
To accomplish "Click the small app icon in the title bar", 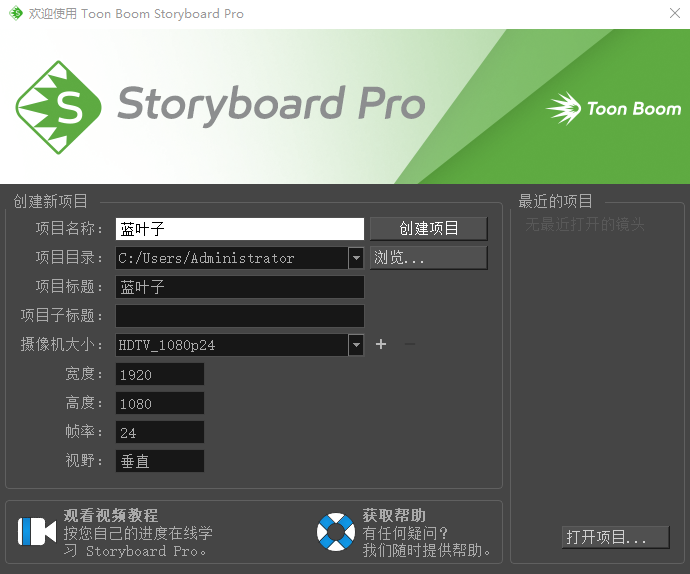I will [16, 13].
